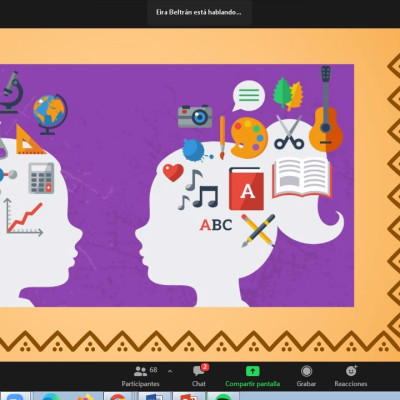This screenshot has width=400, height=400.
Task: Open Word from the taskbar
Action: [153, 397]
